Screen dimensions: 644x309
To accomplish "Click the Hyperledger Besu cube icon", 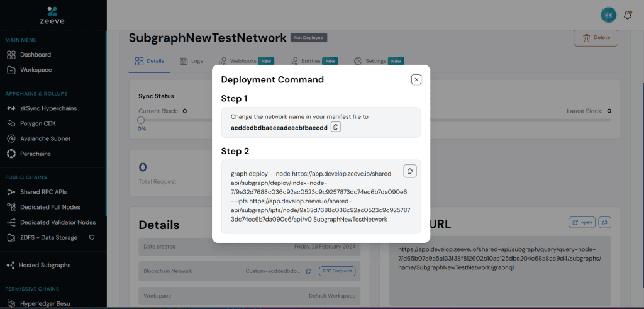I will 11,304.
